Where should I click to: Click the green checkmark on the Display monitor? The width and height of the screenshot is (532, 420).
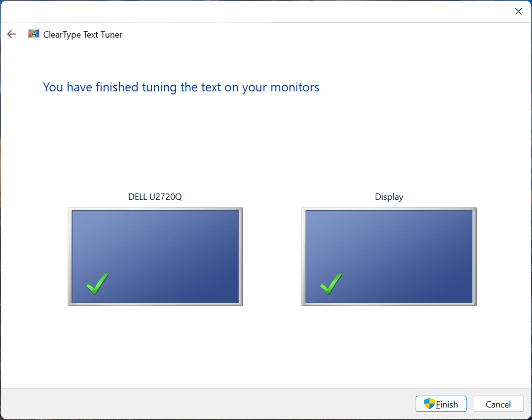click(x=330, y=283)
